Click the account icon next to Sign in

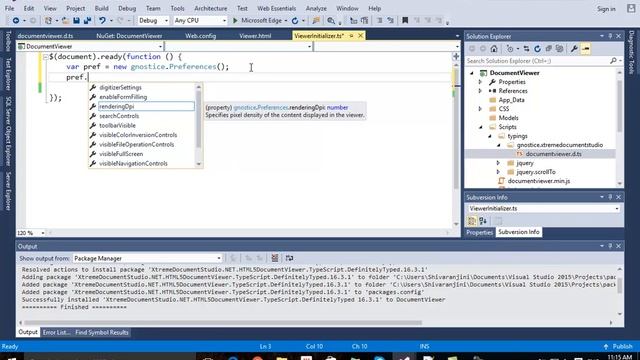pyautogui.click(x=631, y=8)
